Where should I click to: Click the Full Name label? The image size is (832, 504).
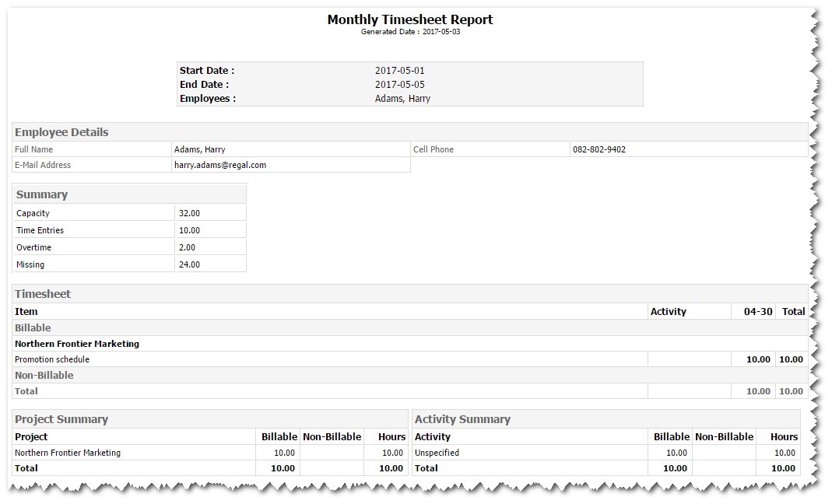click(x=33, y=149)
